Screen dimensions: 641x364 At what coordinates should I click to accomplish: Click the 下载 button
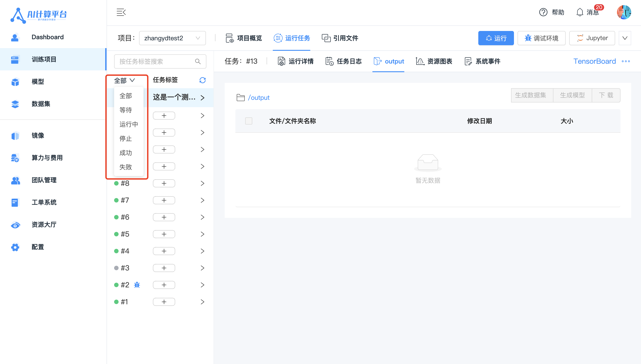tap(606, 95)
